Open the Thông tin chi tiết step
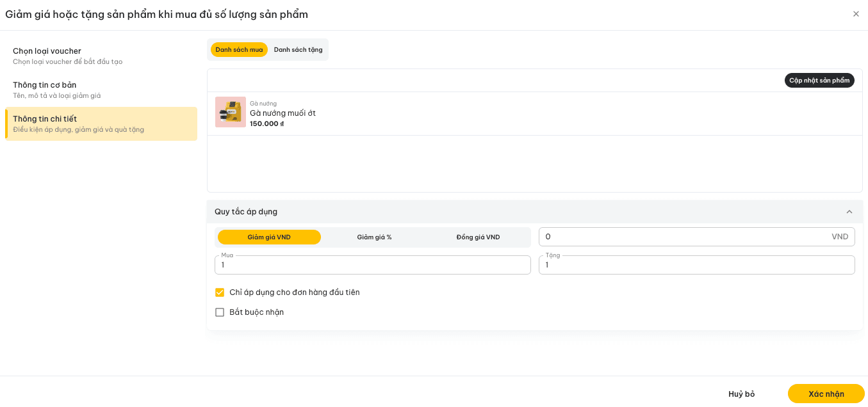 point(101,124)
